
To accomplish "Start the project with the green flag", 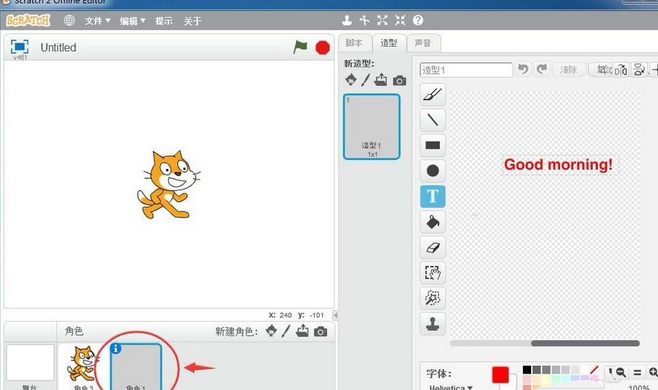I will point(300,47).
